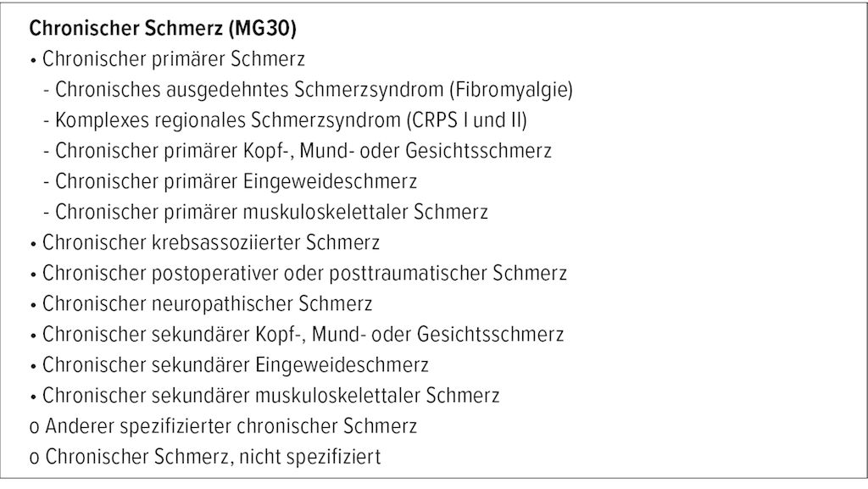Screen dimensions: 868x489
Task: Select "Chronischer sekundärer muskuloskelettaler Schmerz" entry
Action: coord(270,395)
